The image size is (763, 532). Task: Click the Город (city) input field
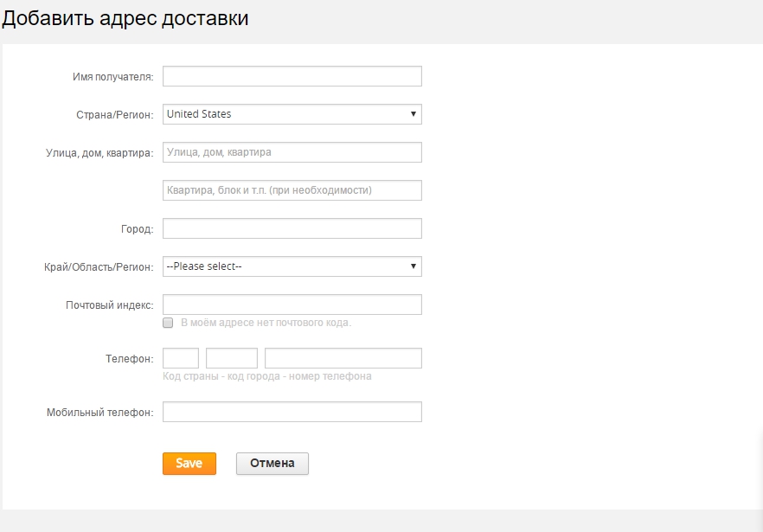[292, 228]
